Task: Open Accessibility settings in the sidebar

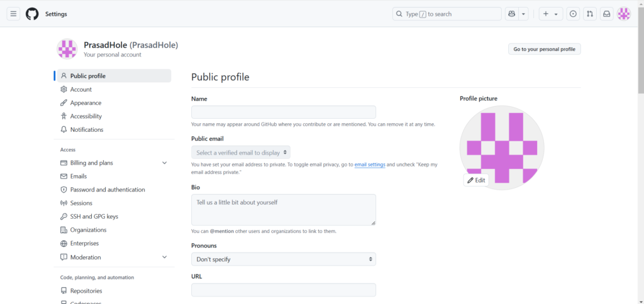Action: 86,117
